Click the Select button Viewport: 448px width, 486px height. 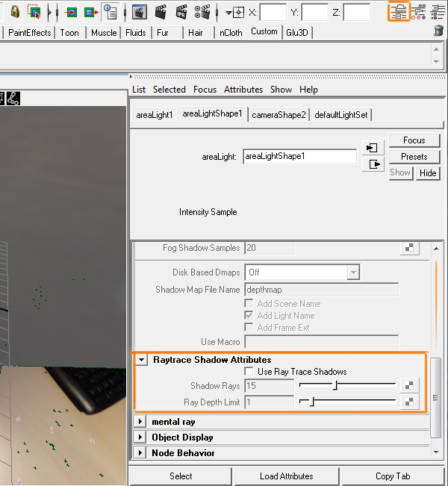tap(181, 476)
